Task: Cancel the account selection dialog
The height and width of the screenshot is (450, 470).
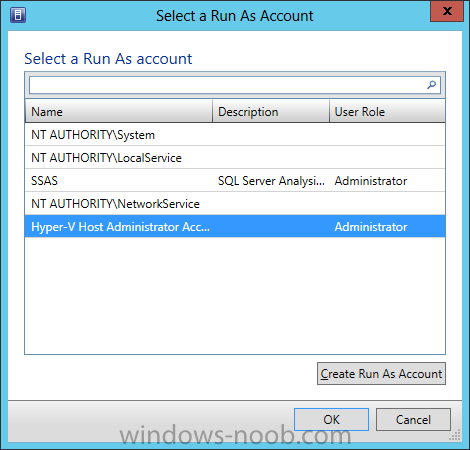Action: pyautogui.click(x=413, y=420)
